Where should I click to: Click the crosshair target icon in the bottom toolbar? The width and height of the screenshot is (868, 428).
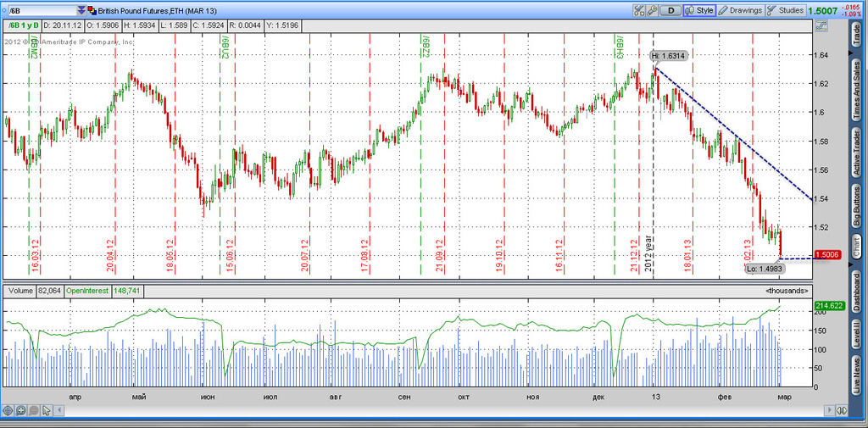(8, 411)
